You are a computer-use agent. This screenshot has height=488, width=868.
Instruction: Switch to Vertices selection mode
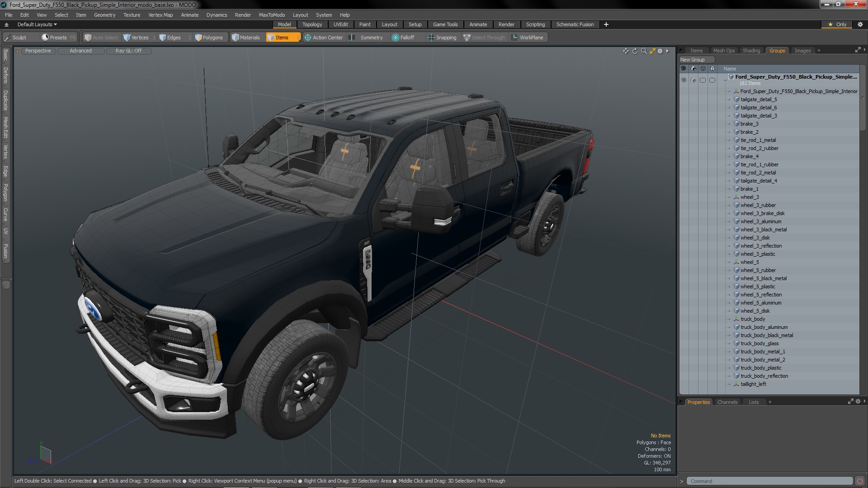click(x=139, y=38)
